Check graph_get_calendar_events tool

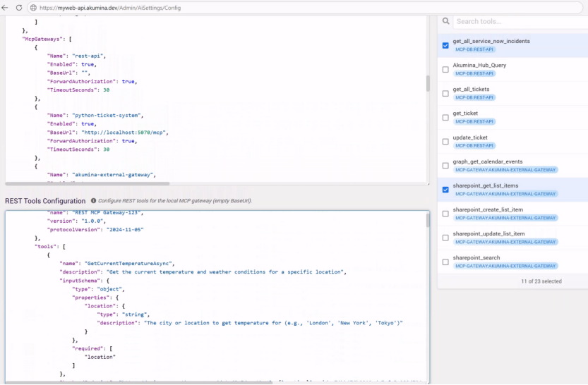pyautogui.click(x=445, y=166)
